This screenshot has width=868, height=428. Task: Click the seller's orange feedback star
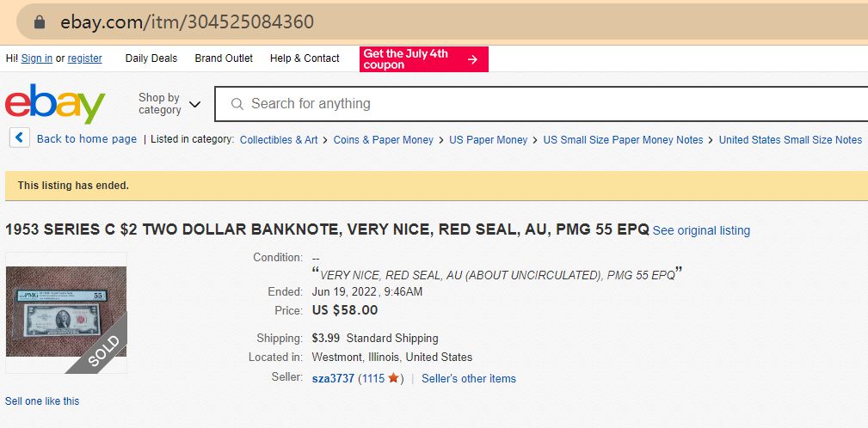(x=393, y=378)
